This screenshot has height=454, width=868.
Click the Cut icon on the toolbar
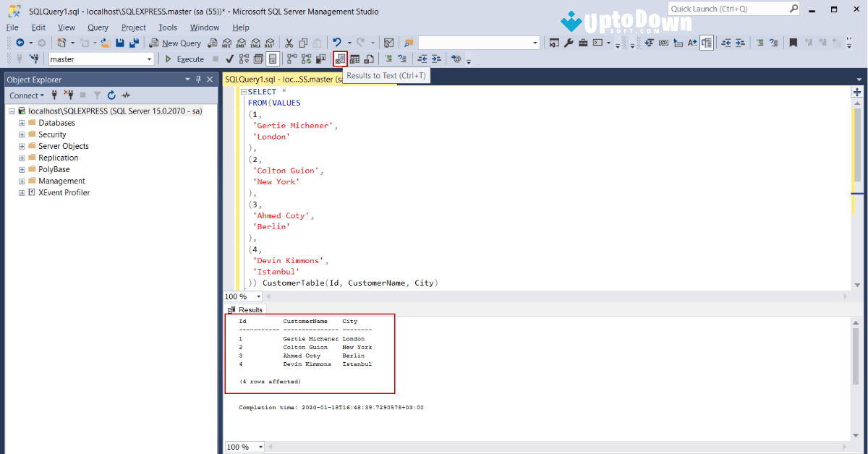click(x=289, y=42)
